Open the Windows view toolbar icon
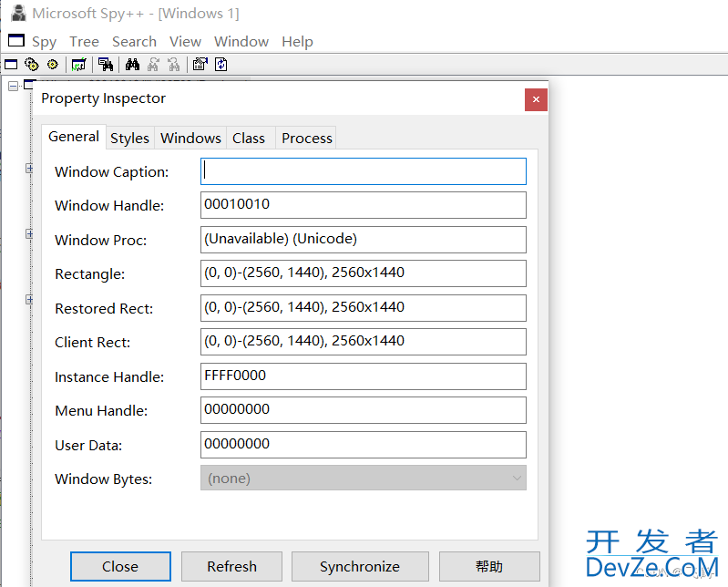Viewport: 728px width, 587px height. click(x=11, y=65)
